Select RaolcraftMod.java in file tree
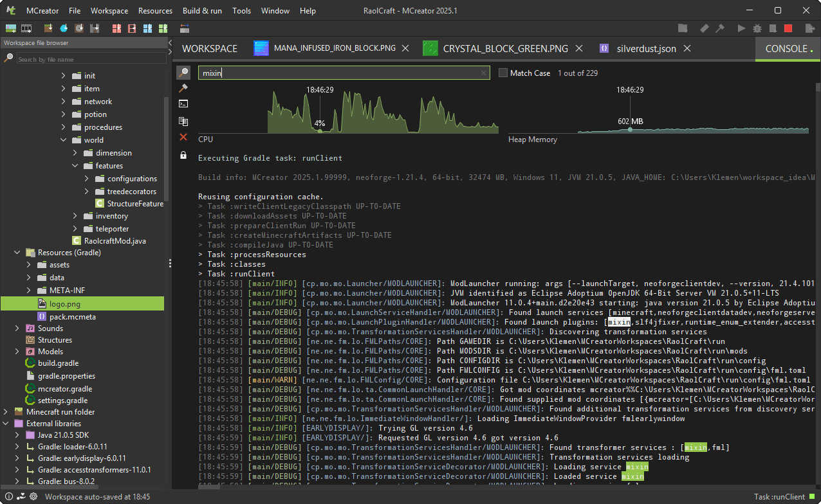Viewport: 821px width, 504px height. [x=109, y=240]
